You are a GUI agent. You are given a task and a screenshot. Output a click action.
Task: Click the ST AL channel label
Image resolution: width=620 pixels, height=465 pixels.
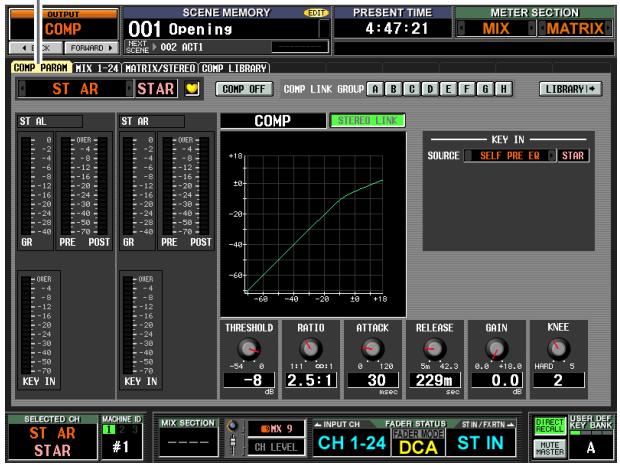coord(49,121)
